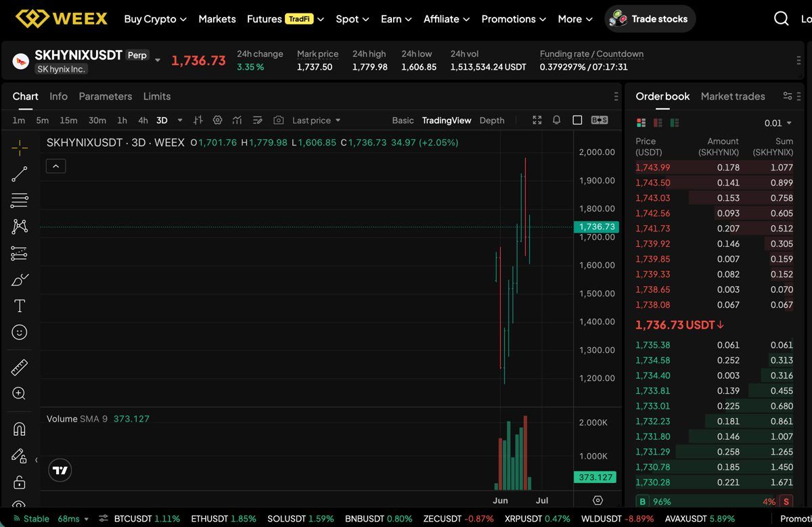Image resolution: width=812 pixels, height=527 pixels.
Task: Open the emoji icons tool
Action: (20, 332)
